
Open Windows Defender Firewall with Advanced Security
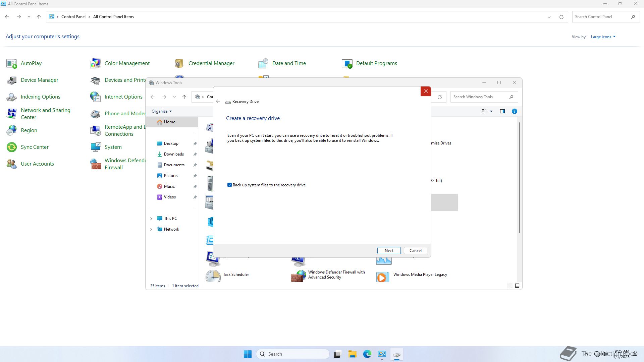coord(328,275)
